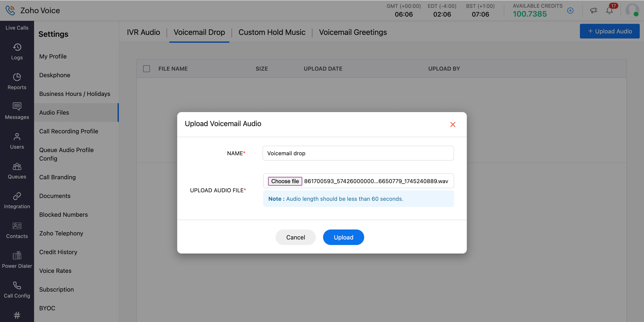Image resolution: width=644 pixels, height=322 pixels.
Task: Switch to the IVR Audio tab
Action: pos(143,32)
